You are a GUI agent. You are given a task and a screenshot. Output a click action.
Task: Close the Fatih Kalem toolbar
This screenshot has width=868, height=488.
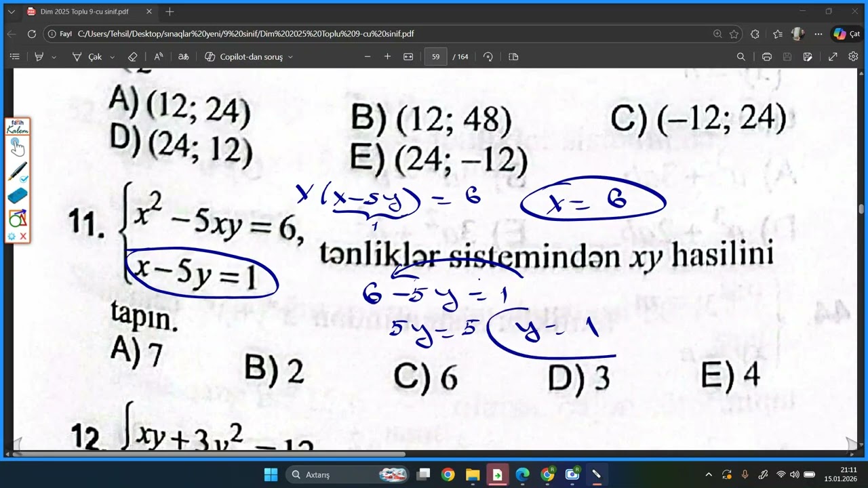click(x=23, y=237)
